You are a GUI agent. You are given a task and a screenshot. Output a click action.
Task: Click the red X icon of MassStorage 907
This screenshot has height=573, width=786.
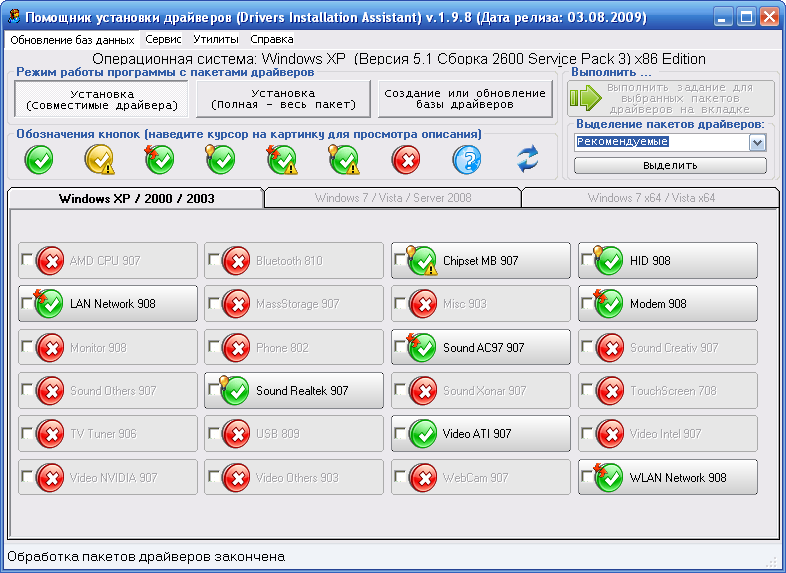click(x=236, y=304)
